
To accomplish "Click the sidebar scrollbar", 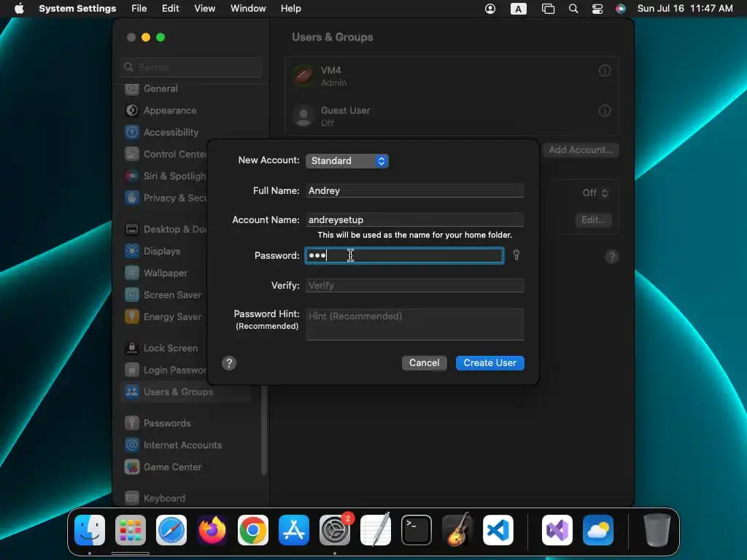I will coord(264,429).
